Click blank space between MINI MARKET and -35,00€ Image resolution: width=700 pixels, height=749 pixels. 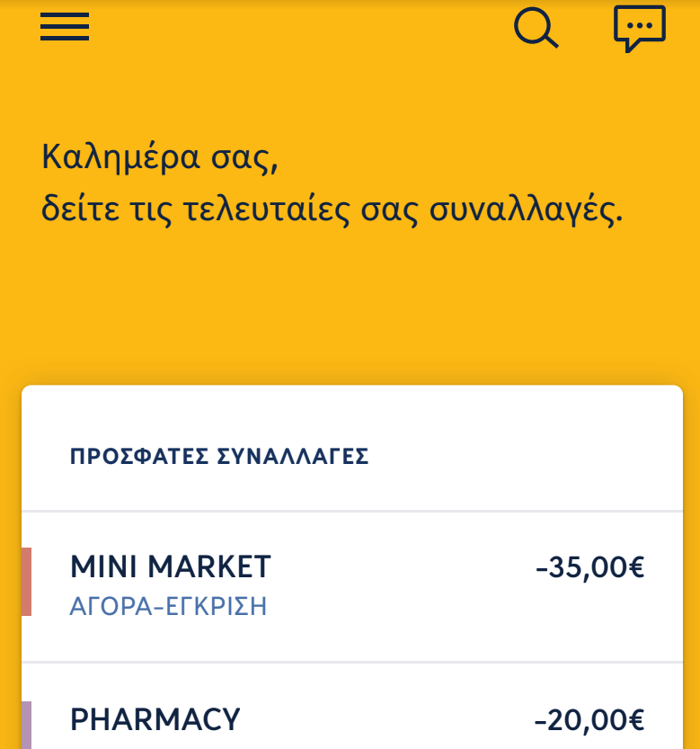(404, 568)
